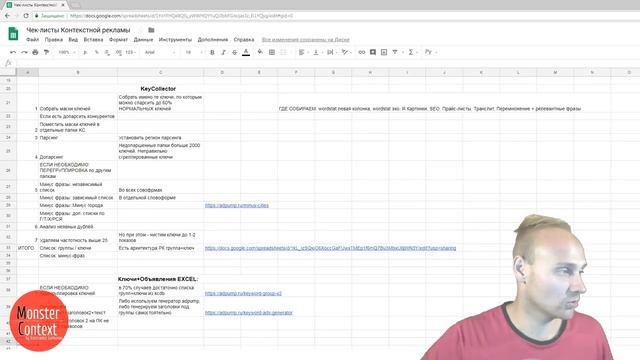
Task: Open the docs.google.com spreadsheets link in row 33
Action: coord(330,248)
